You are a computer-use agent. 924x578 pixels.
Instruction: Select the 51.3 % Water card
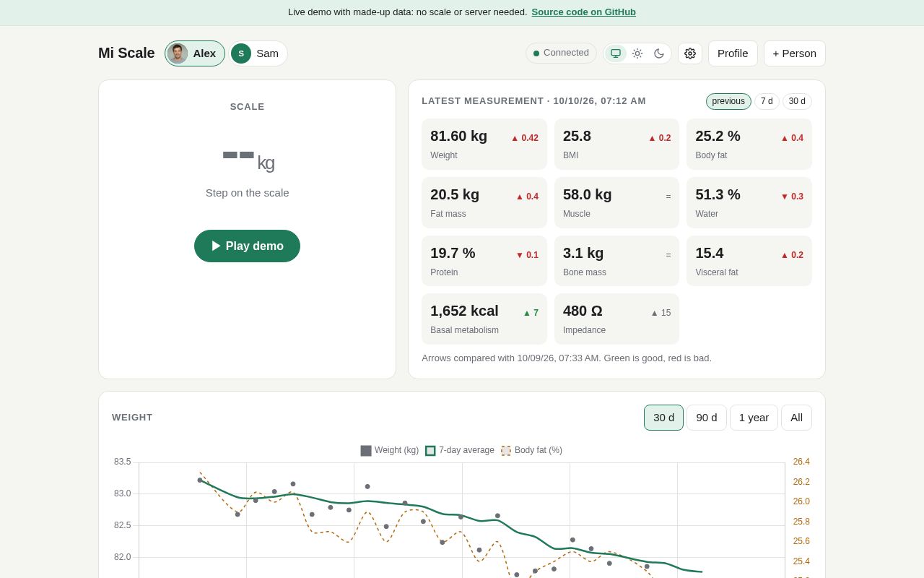[x=749, y=202]
